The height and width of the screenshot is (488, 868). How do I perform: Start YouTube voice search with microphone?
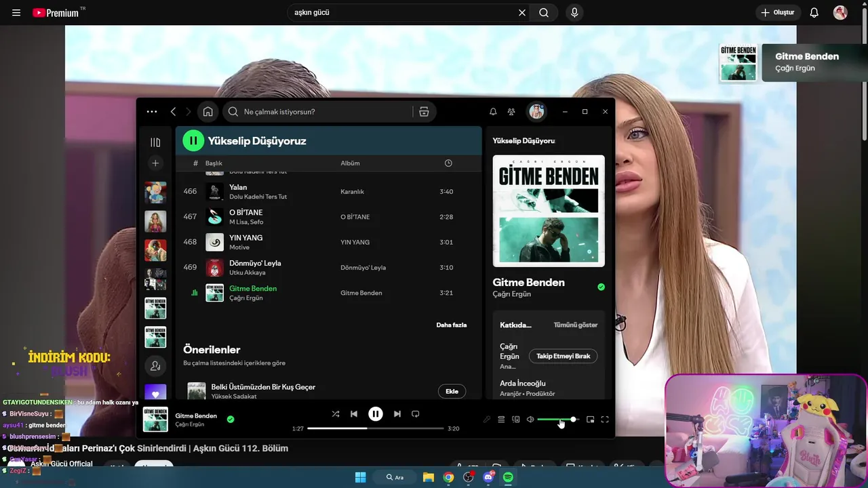click(574, 12)
